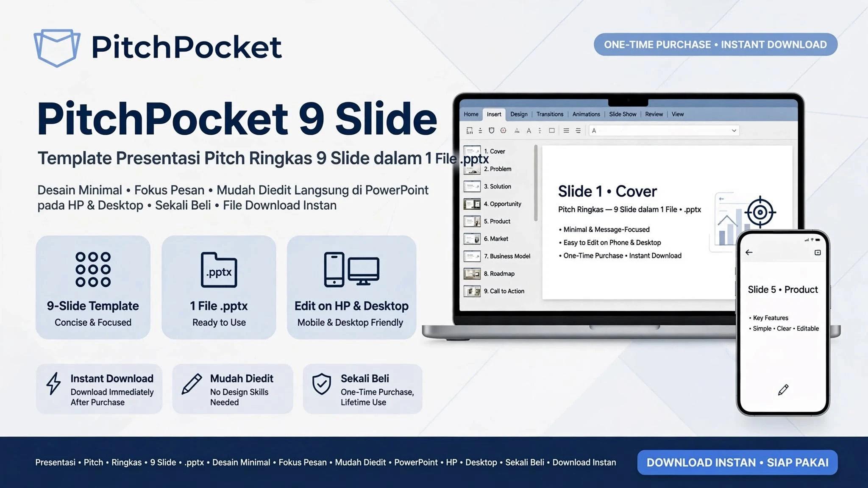Click the square icon at phone top right
The image size is (868, 488).
pos(818,252)
